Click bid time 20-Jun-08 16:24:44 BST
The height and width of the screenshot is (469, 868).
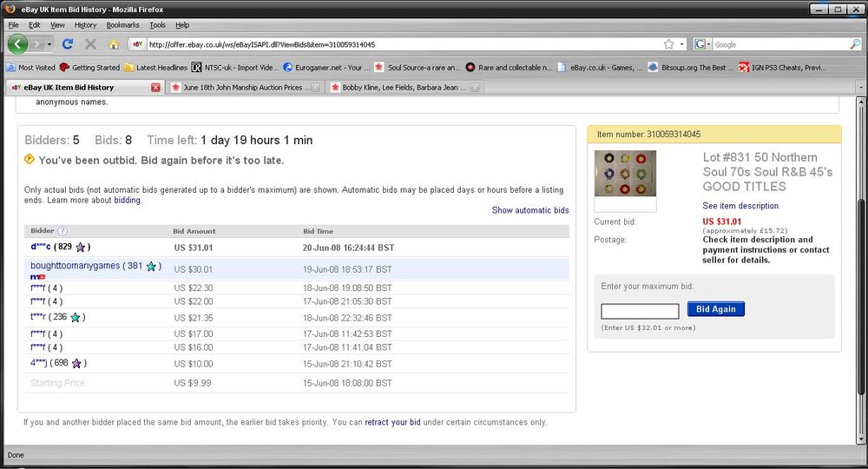point(348,248)
